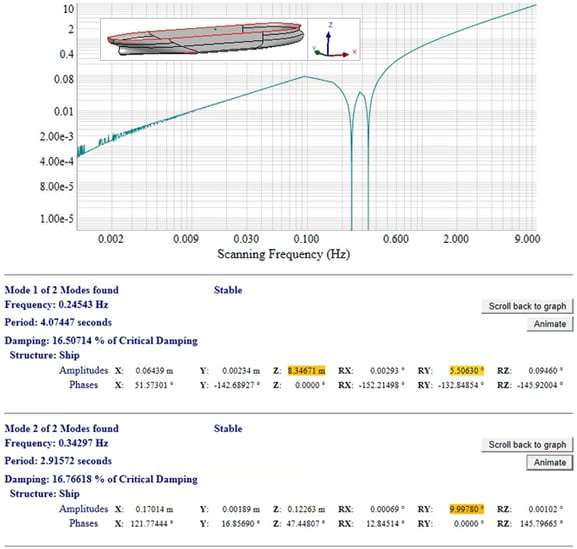Click the XYZ axis triad icon
The image size is (577, 549).
point(334,40)
